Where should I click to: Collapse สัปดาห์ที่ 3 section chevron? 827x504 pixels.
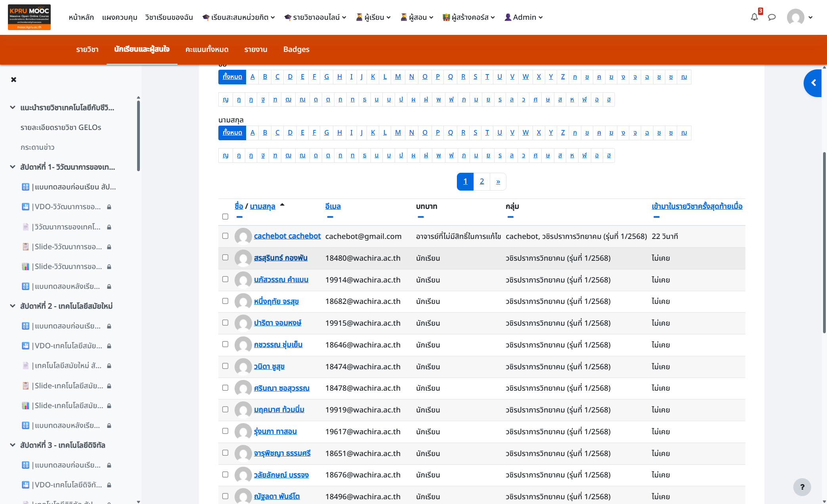(x=13, y=445)
